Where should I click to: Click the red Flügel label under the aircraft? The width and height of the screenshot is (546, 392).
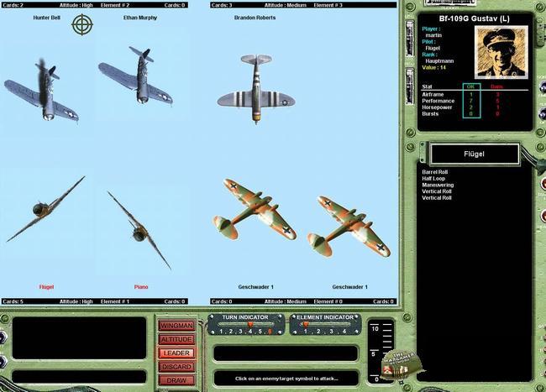point(46,287)
